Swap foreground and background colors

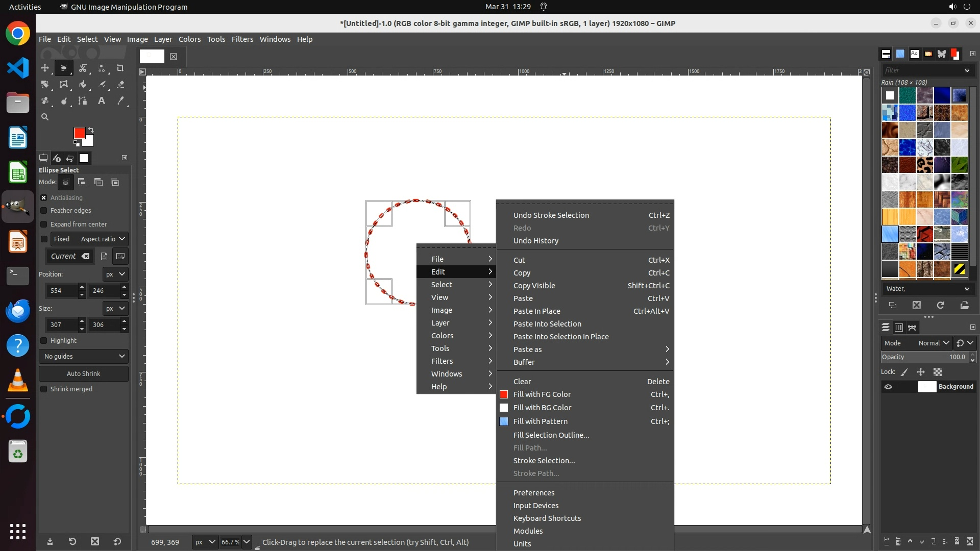click(91, 130)
